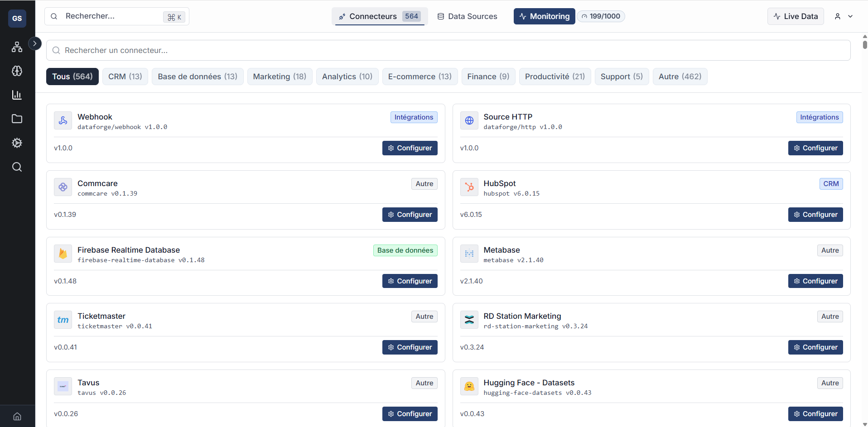This screenshot has height=427, width=868.
Task: Click the Hugging Face emoji icon
Action: pos(469,386)
